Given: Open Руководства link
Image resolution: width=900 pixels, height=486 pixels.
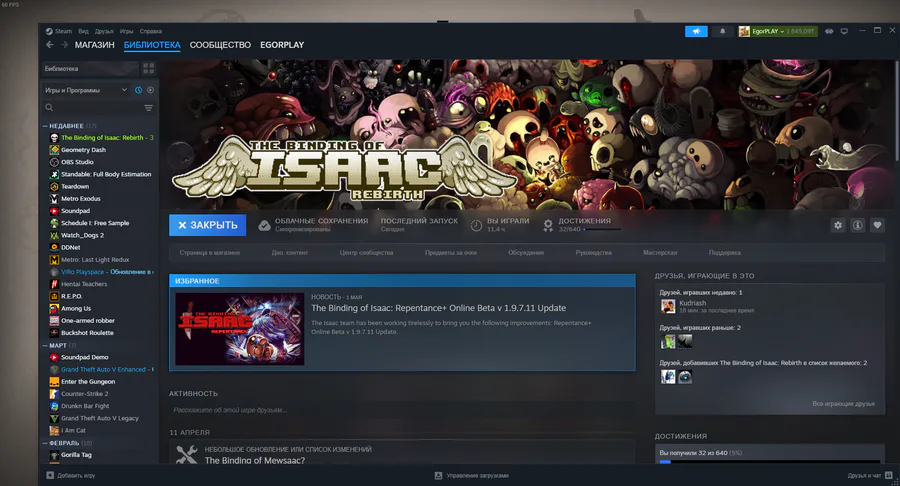Looking at the screenshot, I should 593,252.
